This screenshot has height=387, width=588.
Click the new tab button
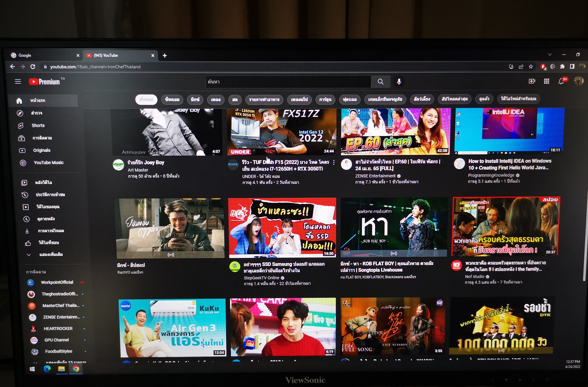click(165, 56)
